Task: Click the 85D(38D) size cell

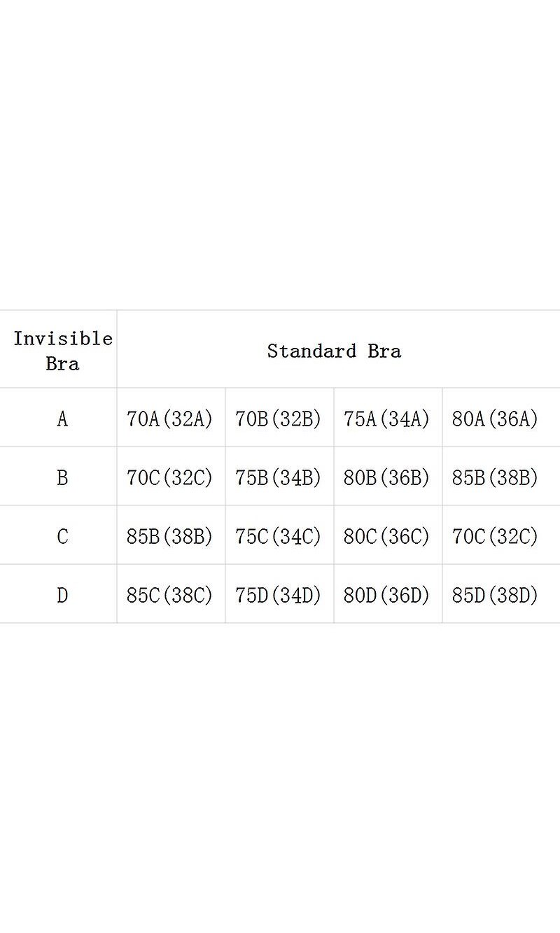Action: point(495,596)
